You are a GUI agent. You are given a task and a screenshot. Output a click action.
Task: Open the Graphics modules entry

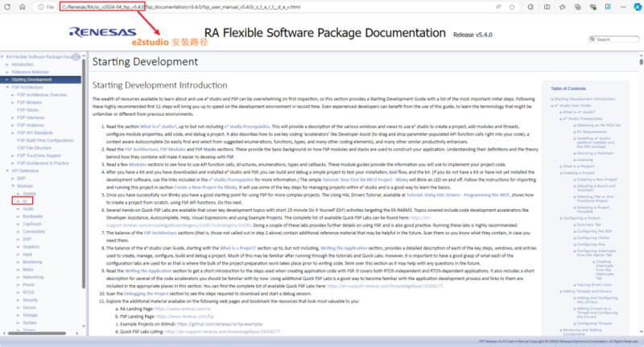pos(31,247)
